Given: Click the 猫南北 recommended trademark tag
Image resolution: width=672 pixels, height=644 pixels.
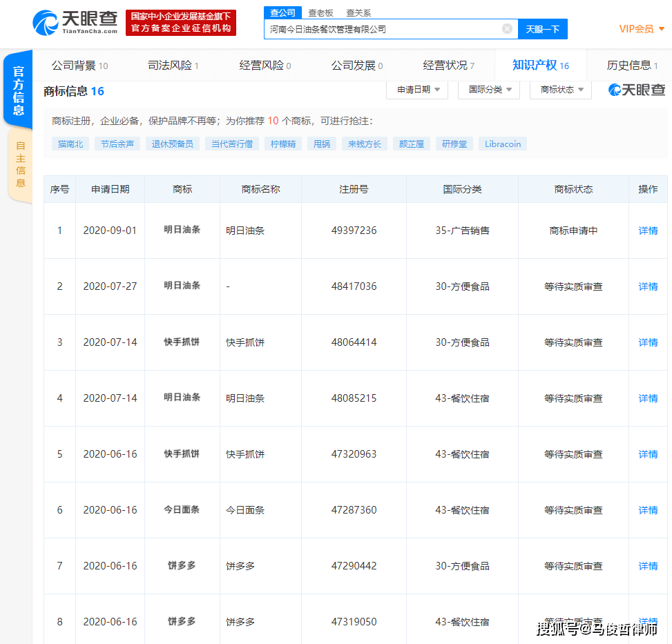Looking at the screenshot, I should click(70, 144).
